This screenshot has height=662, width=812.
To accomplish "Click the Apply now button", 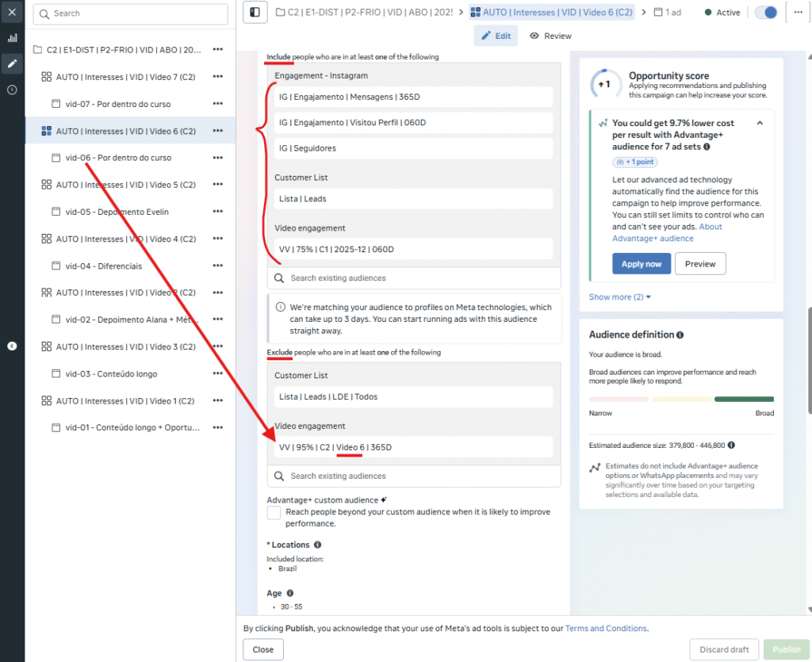I will pyautogui.click(x=641, y=263).
